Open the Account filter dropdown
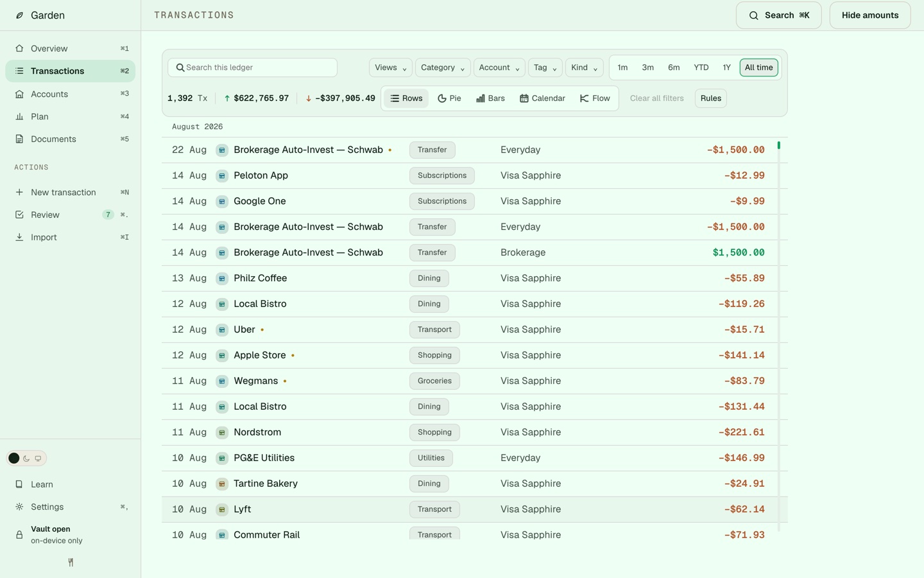This screenshot has height=578, width=924. (499, 67)
